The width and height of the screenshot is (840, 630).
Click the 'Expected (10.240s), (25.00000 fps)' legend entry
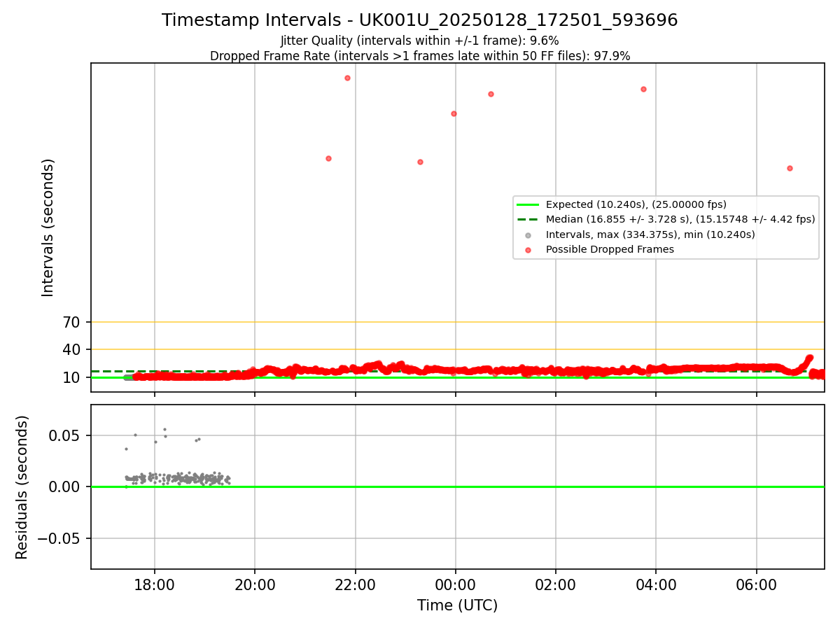(x=636, y=204)
